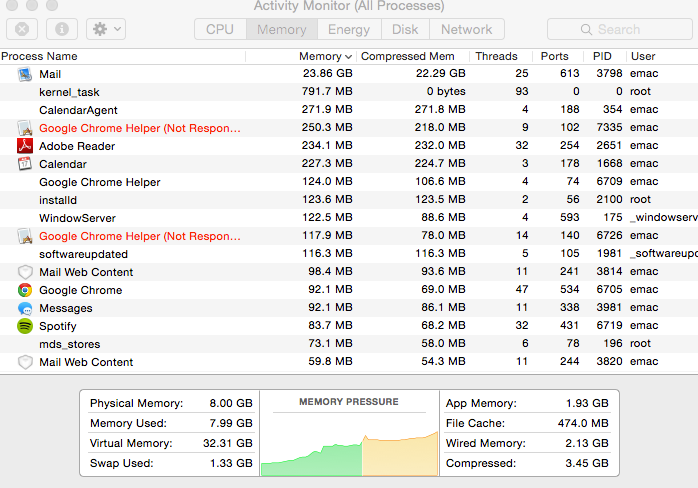Click the Messages process name
The height and width of the screenshot is (488, 698).
66,308
